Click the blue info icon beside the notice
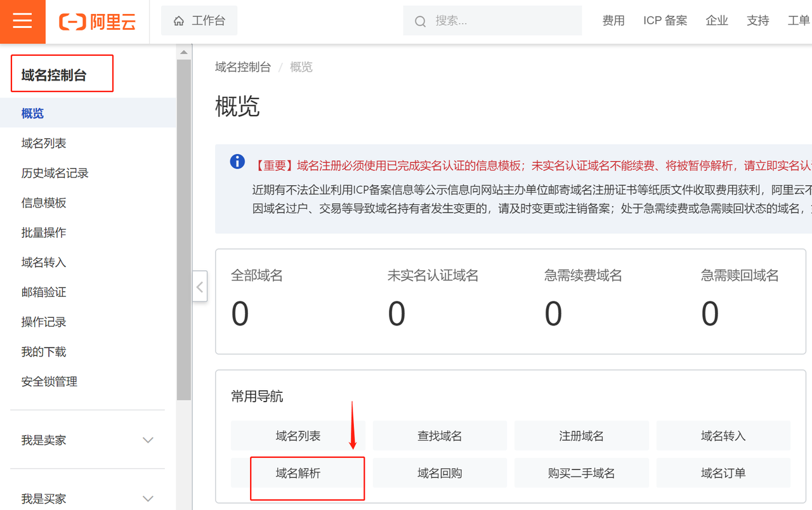Image resolution: width=812 pixels, height=510 pixels. pyautogui.click(x=237, y=161)
